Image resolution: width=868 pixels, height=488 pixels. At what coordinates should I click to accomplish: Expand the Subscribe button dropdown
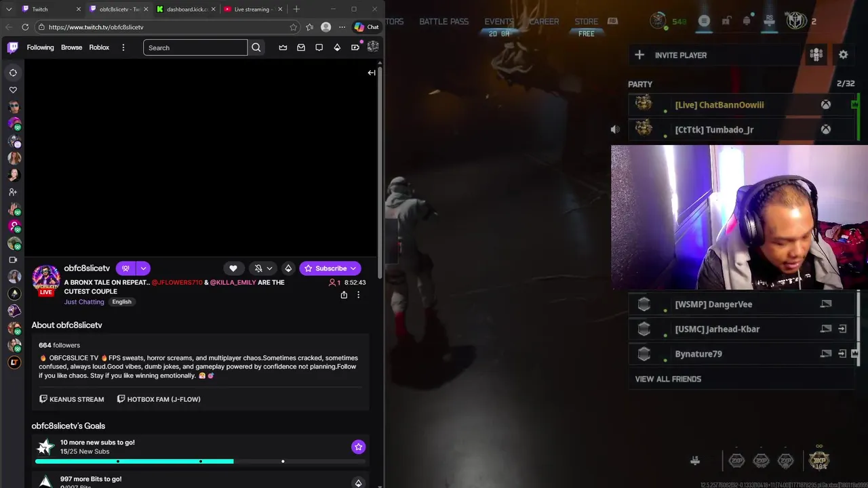353,268
